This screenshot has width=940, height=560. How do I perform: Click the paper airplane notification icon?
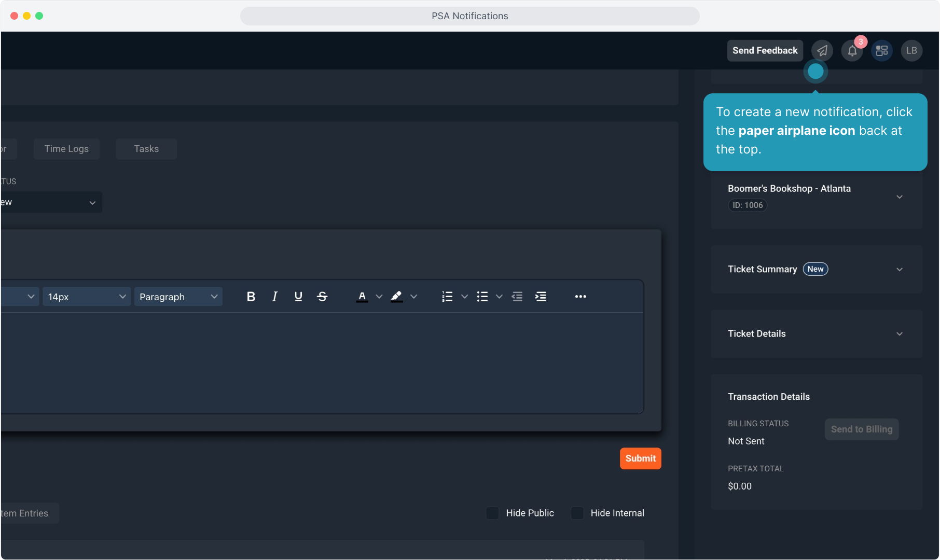822,51
